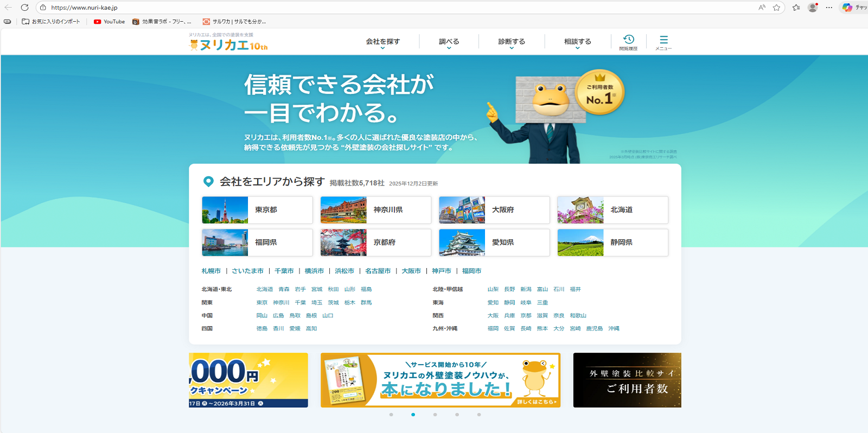Open the 本になりました book banner
Screen dimensions: 868x433
pos(440,380)
